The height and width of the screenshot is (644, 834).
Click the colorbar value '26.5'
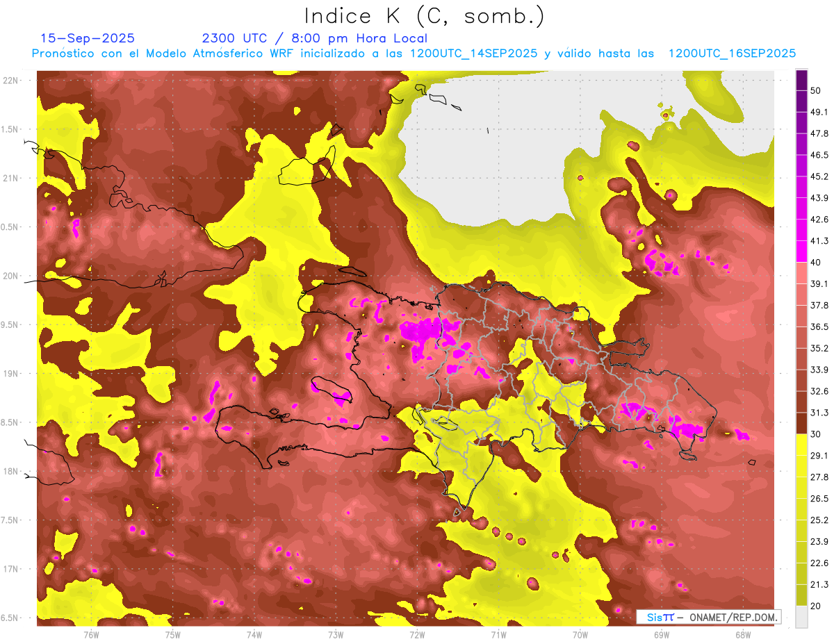pos(819,499)
